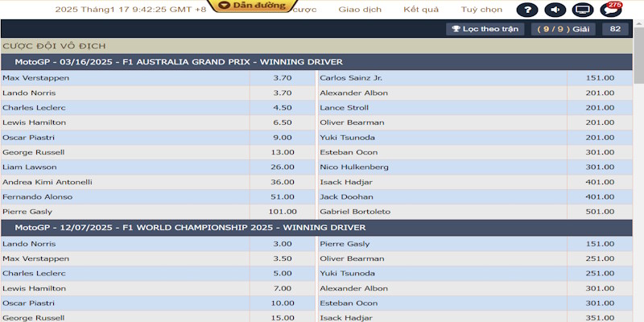Open the help question mark icon
The image size is (644, 322).
[x=527, y=10]
